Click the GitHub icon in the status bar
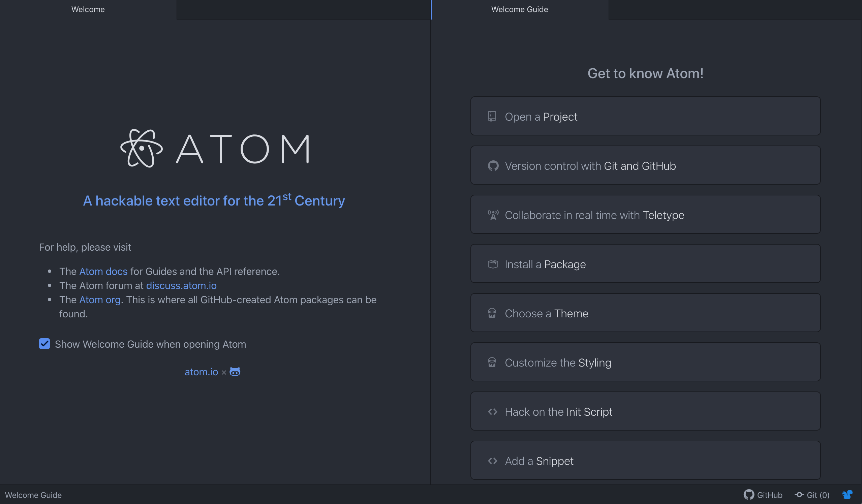 pyautogui.click(x=748, y=495)
